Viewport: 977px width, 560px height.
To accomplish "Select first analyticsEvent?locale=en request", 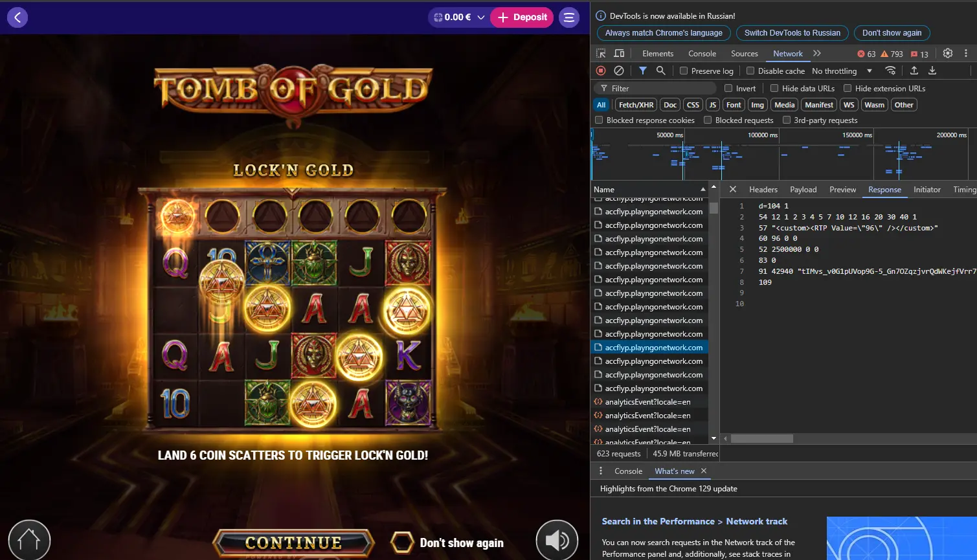I will click(x=649, y=402).
